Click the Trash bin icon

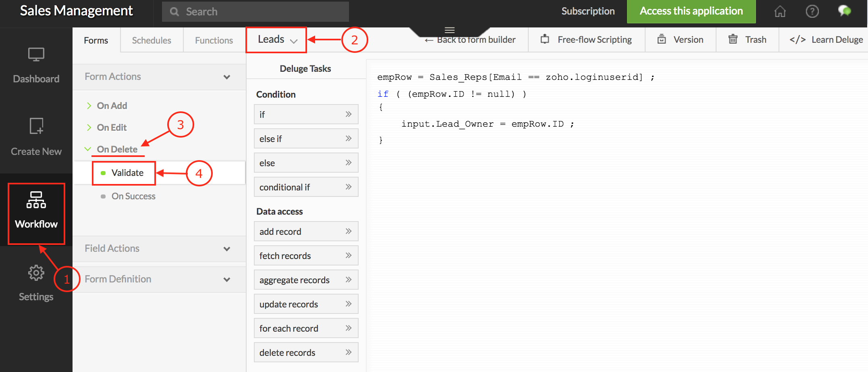733,39
